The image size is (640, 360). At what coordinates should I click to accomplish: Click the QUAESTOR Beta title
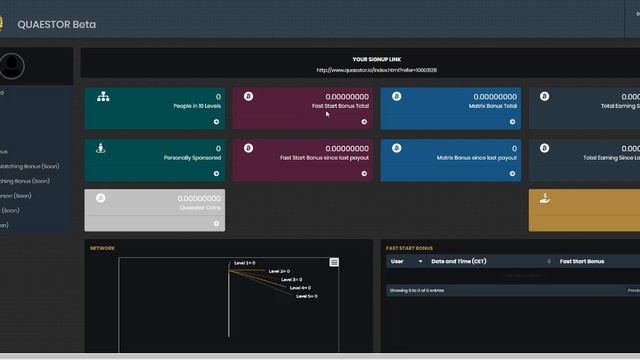click(x=57, y=24)
